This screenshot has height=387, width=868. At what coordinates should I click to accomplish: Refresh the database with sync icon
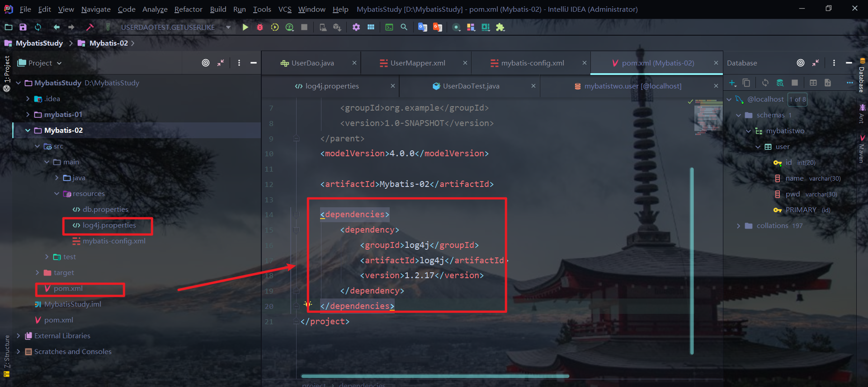765,83
